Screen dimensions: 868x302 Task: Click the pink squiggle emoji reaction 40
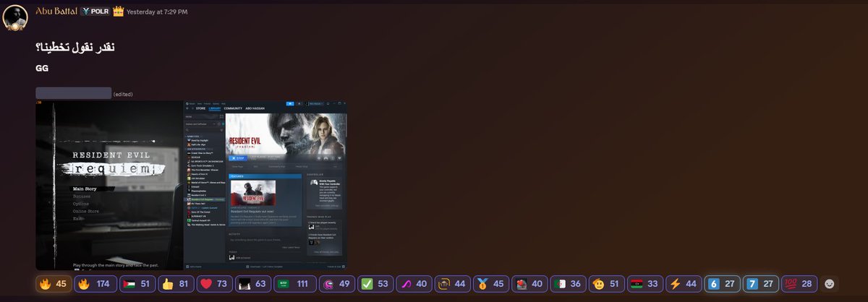[x=414, y=284]
